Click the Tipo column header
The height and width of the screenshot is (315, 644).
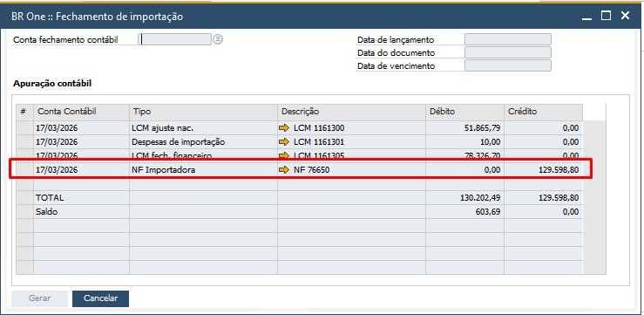203,112
